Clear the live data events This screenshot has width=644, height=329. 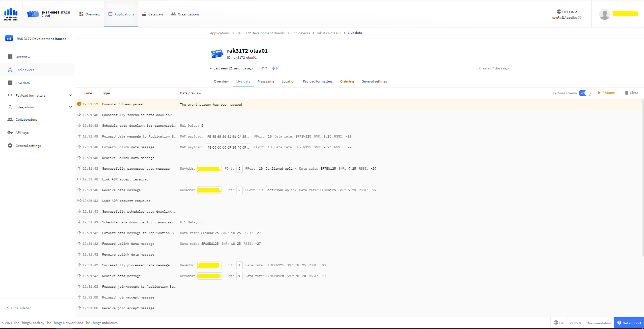(631, 93)
